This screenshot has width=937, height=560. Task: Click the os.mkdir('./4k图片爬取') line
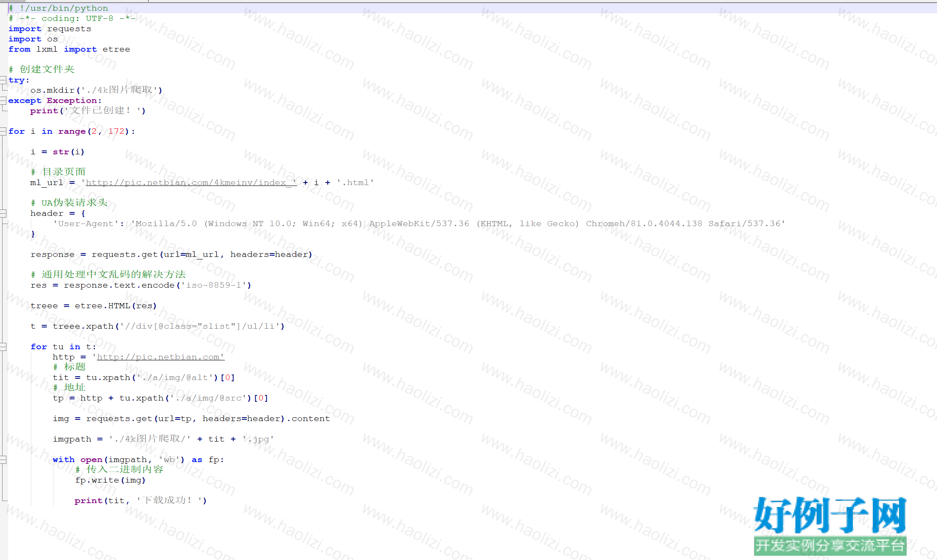(x=96, y=90)
